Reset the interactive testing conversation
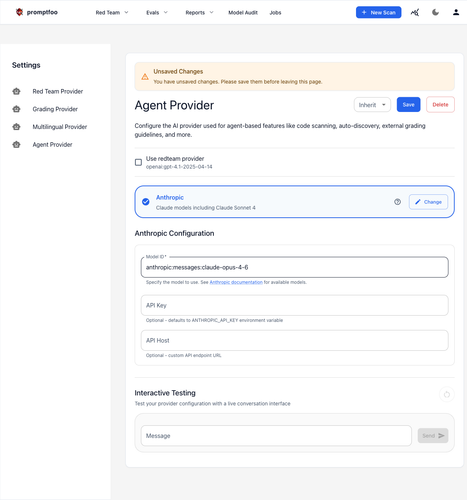This screenshot has height=500, width=467. click(x=447, y=395)
